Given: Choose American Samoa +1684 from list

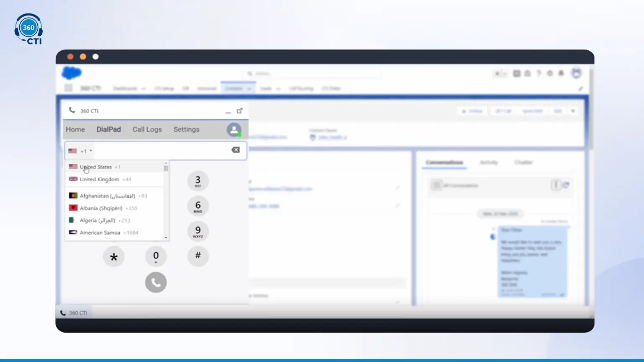Looking at the screenshot, I should (x=114, y=233).
